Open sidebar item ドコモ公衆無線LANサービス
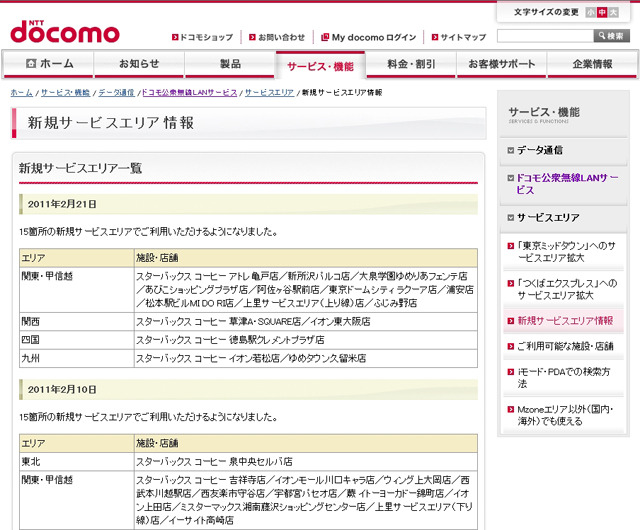Screen dimensions: 640x530 563,184
